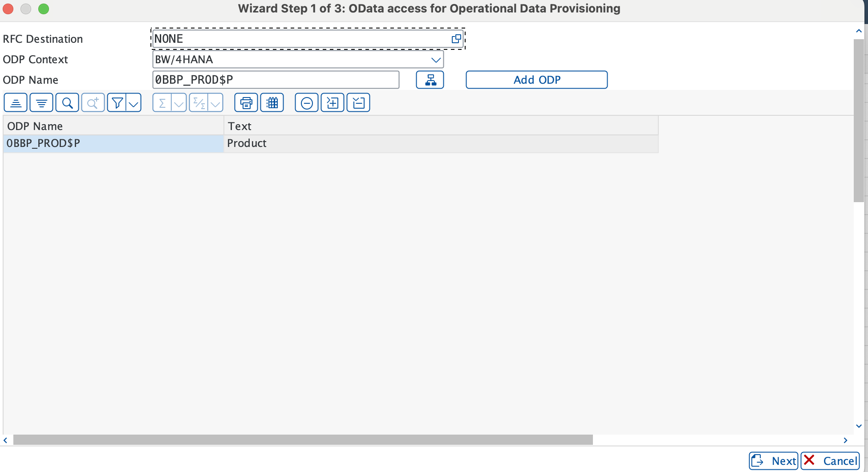Open the Find function
This screenshot has height=472, width=868.
pos(67,102)
